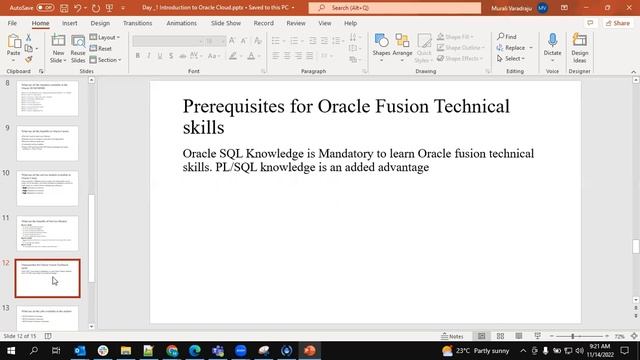Open accessibility checker in status bar

pos(48,336)
